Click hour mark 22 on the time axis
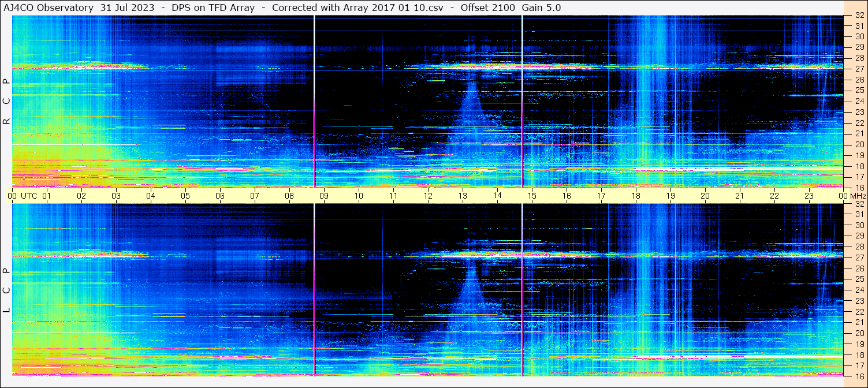The height and width of the screenshot is (388, 868). coord(774,196)
